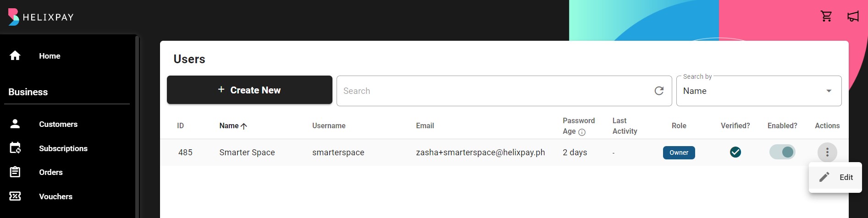The image size is (868, 218).
Task: Click the pencil icon beside Edit
Action: click(x=824, y=177)
